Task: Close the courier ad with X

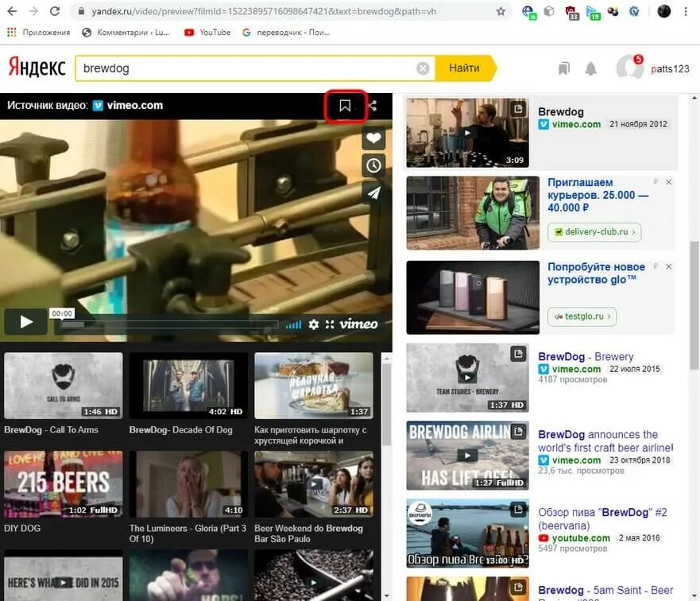Action: tap(669, 182)
